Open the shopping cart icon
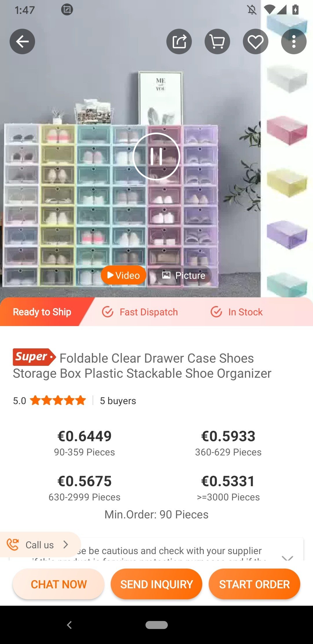 217,42
